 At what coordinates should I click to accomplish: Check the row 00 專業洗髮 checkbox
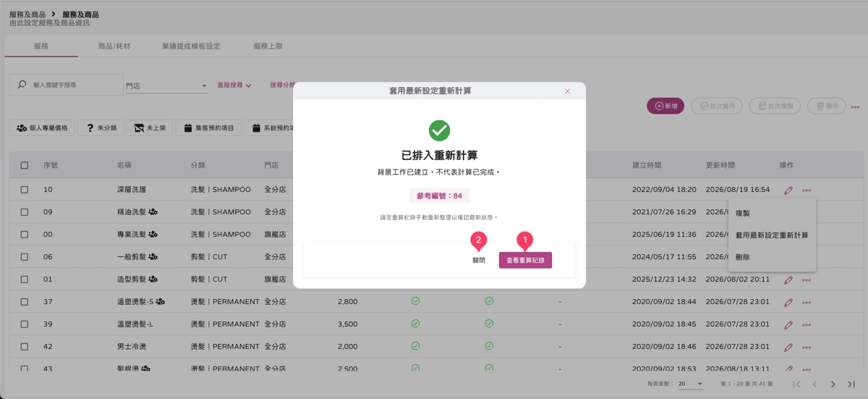pyautogui.click(x=25, y=235)
